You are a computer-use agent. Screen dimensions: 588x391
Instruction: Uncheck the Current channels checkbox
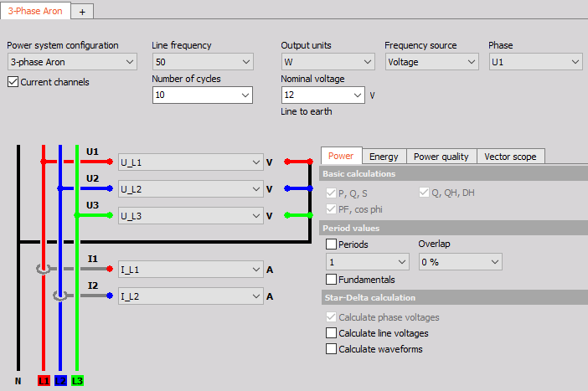[x=13, y=82]
